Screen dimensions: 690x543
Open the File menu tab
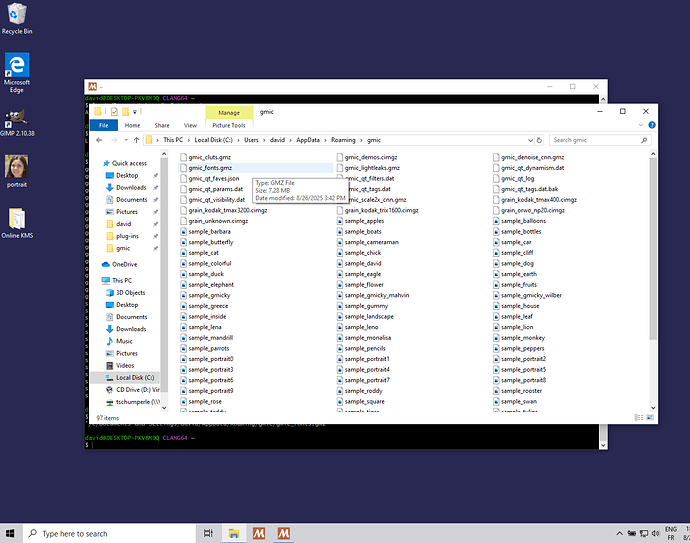coord(103,125)
